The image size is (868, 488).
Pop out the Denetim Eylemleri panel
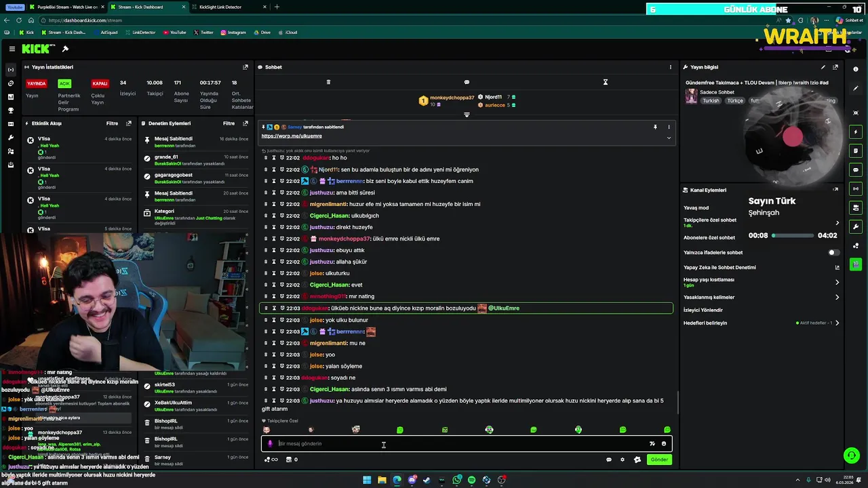click(x=245, y=123)
